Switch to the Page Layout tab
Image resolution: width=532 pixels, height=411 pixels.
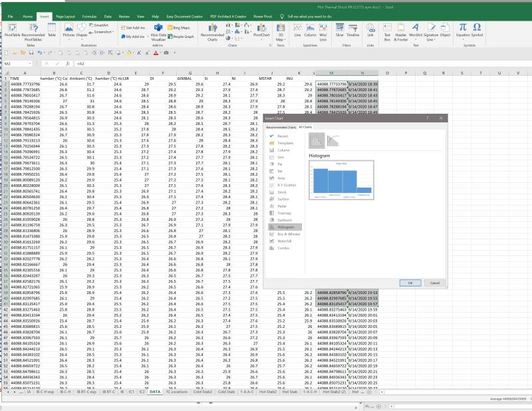coord(65,16)
